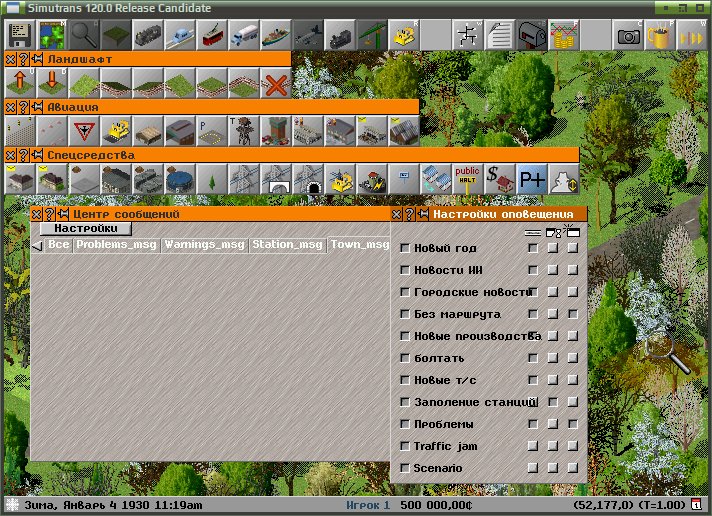Check the Проблемы checkbox
Image resolution: width=712 pixels, height=516 pixels.
[x=405, y=424]
